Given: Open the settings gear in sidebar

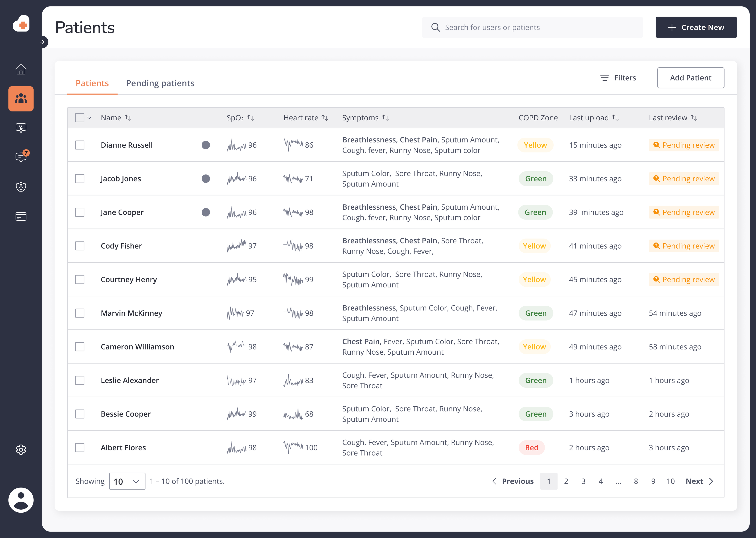Looking at the screenshot, I should [21, 450].
